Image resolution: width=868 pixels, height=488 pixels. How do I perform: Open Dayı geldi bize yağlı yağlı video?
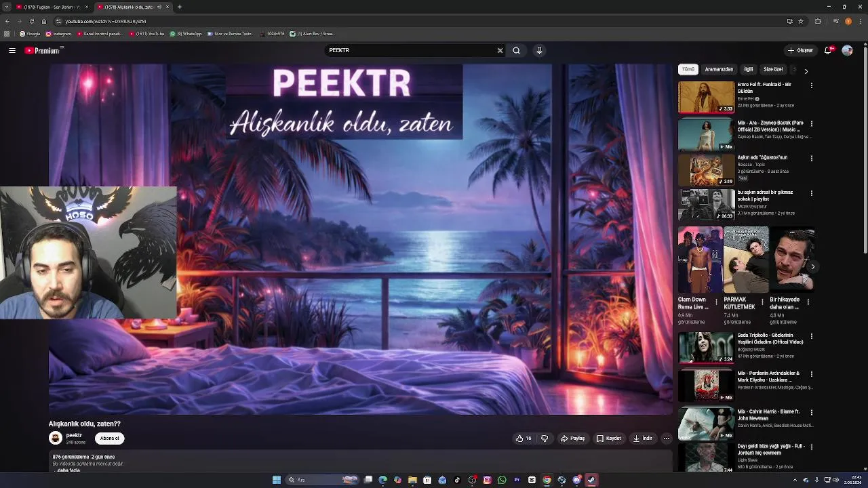tap(706, 458)
